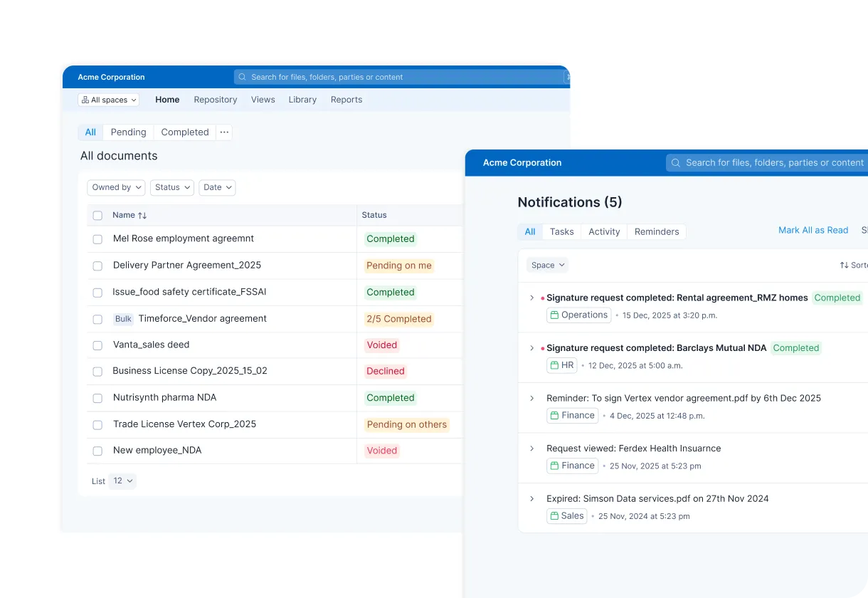Screen dimensions: 868x598
Task: Open the three-dots more tabs menu
Action: pos(224,132)
